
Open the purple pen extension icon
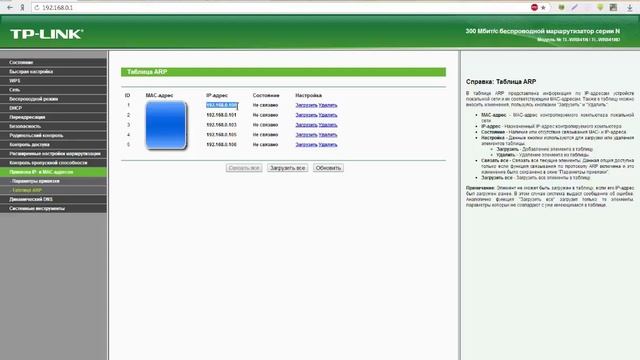tap(574, 7)
